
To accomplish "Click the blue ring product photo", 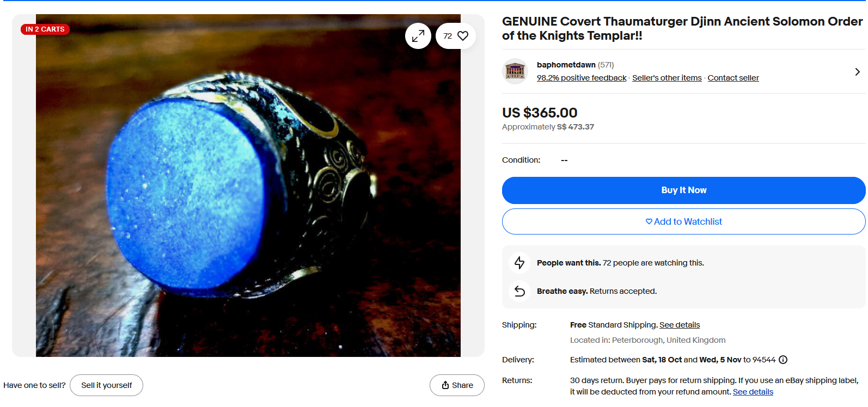I will [248, 186].
